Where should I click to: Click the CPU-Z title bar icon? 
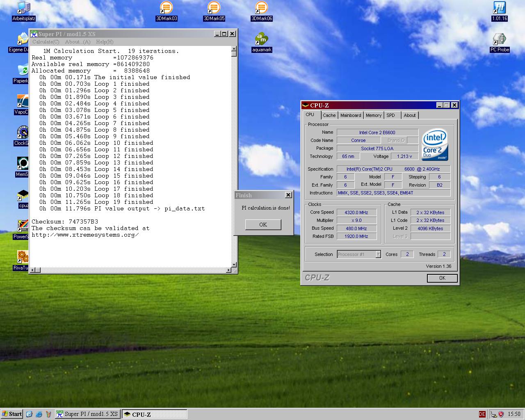(x=306, y=105)
